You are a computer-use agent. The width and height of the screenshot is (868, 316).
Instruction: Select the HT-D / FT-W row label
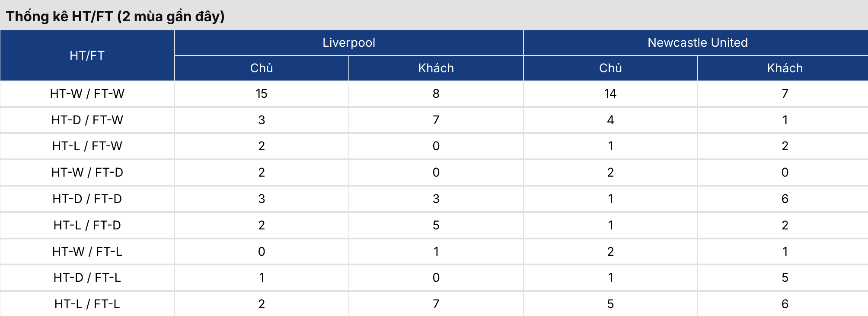coord(87,120)
